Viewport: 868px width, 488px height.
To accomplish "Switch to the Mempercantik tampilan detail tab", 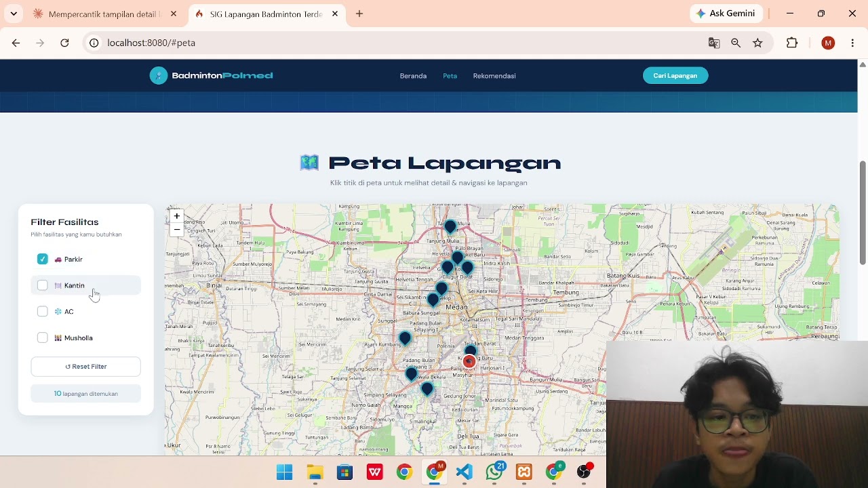I will tap(103, 14).
